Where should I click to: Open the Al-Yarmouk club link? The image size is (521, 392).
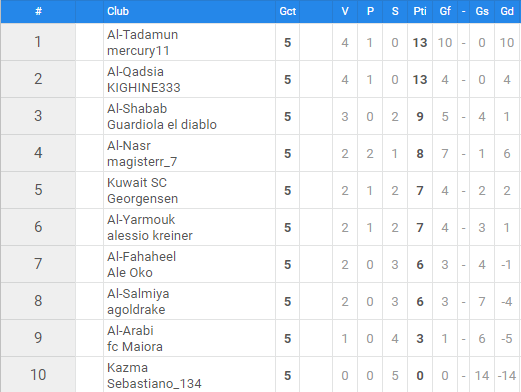point(141,220)
